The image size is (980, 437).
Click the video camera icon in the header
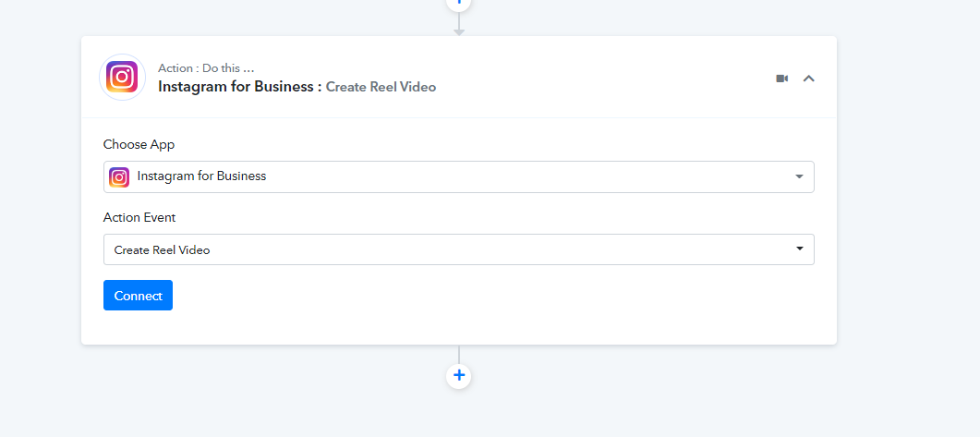(782, 79)
